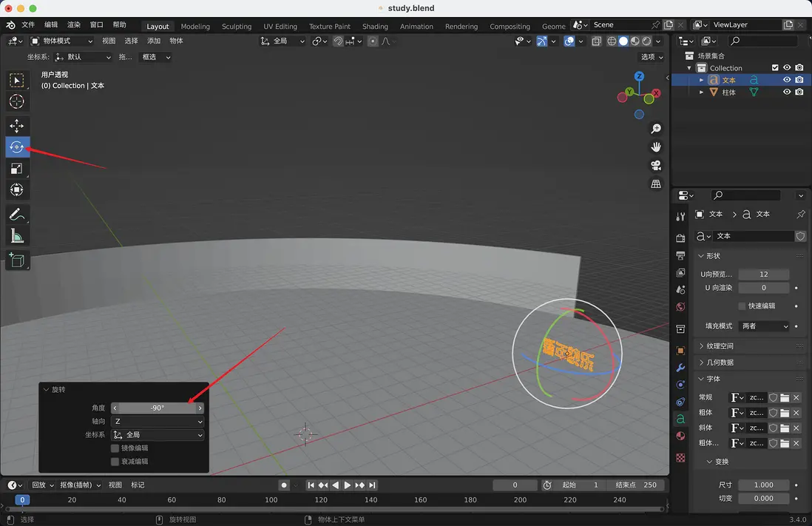Enable 衰减编辑 in the rotate operator panel
The width and height of the screenshot is (812, 526).
click(x=115, y=461)
